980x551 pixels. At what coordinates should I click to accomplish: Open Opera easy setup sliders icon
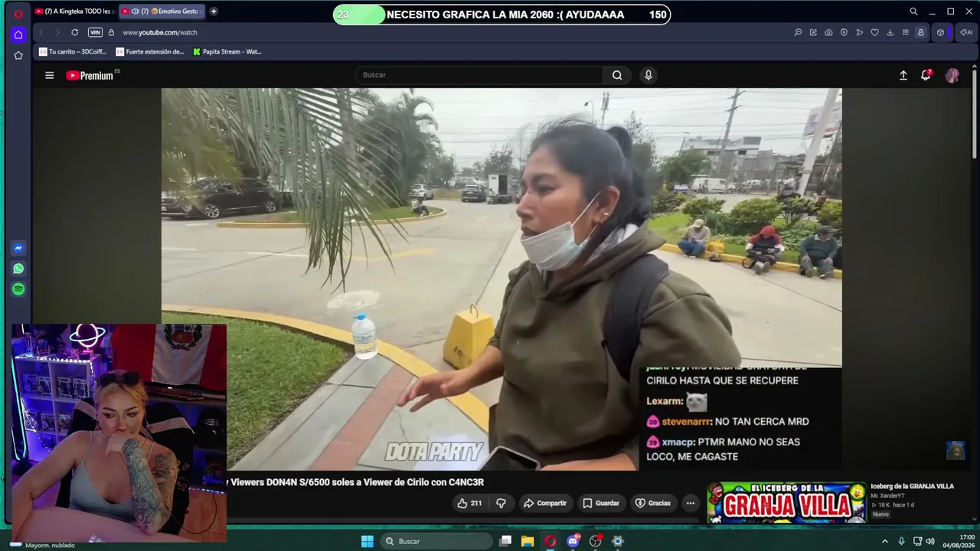[x=905, y=32]
